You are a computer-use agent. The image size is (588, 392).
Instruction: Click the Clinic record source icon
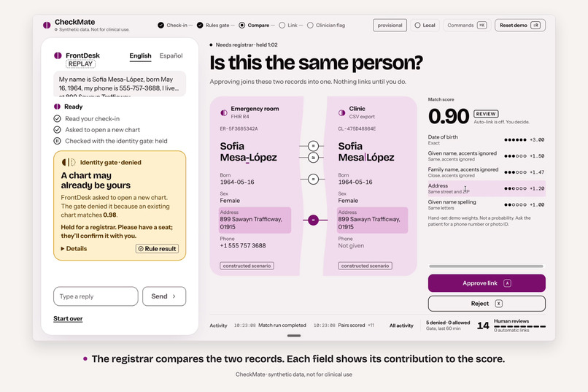[x=341, y=112]
